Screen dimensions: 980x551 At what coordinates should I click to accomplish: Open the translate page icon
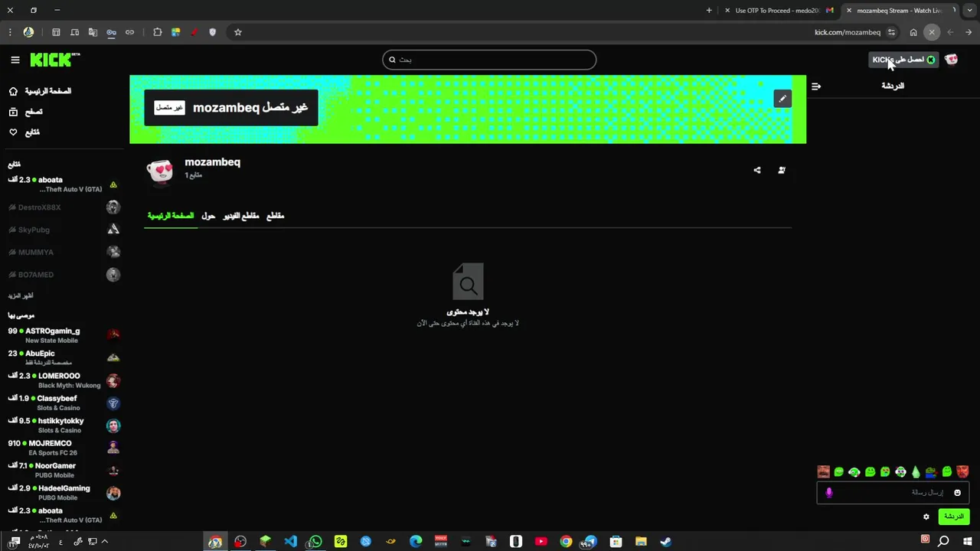pos(93,32)
